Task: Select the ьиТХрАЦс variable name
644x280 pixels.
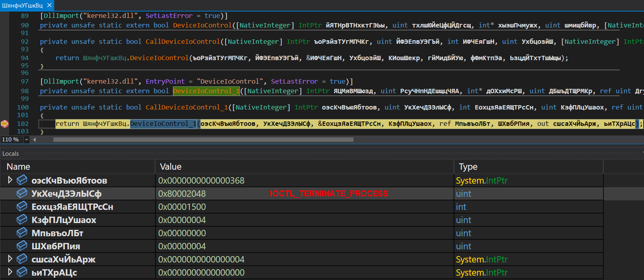Action: pos(54,273)
